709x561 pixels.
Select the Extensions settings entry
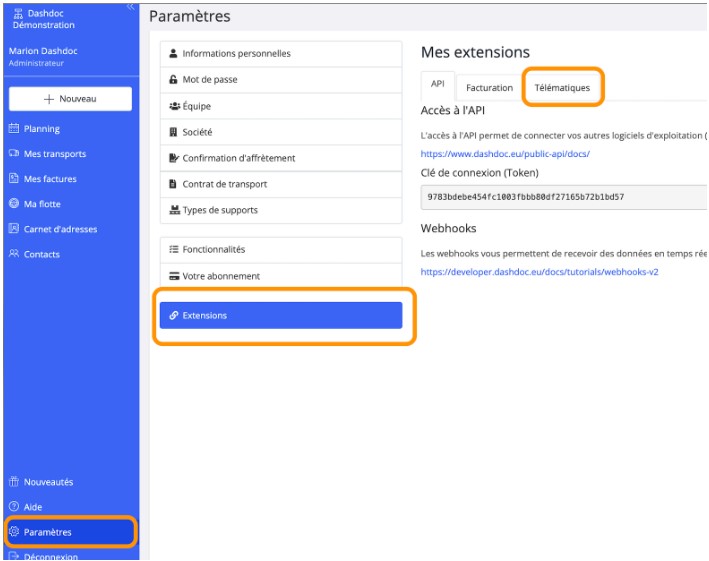click(281, 316)
